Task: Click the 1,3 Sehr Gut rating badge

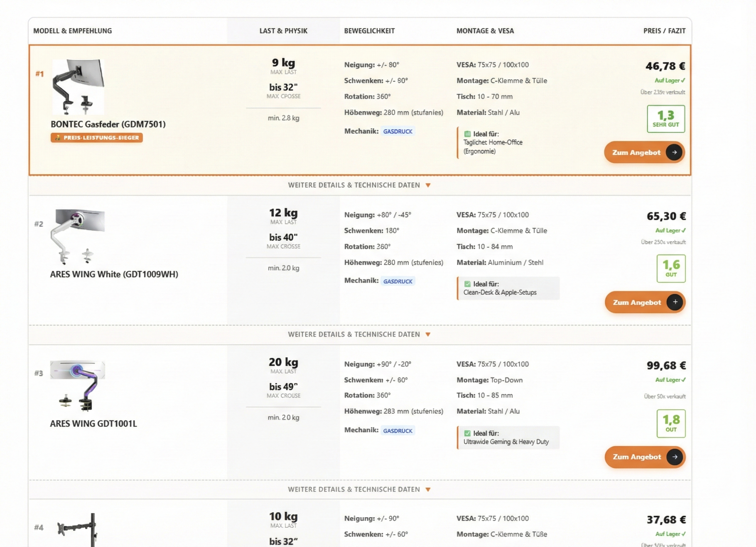Action: click(666, 119)
